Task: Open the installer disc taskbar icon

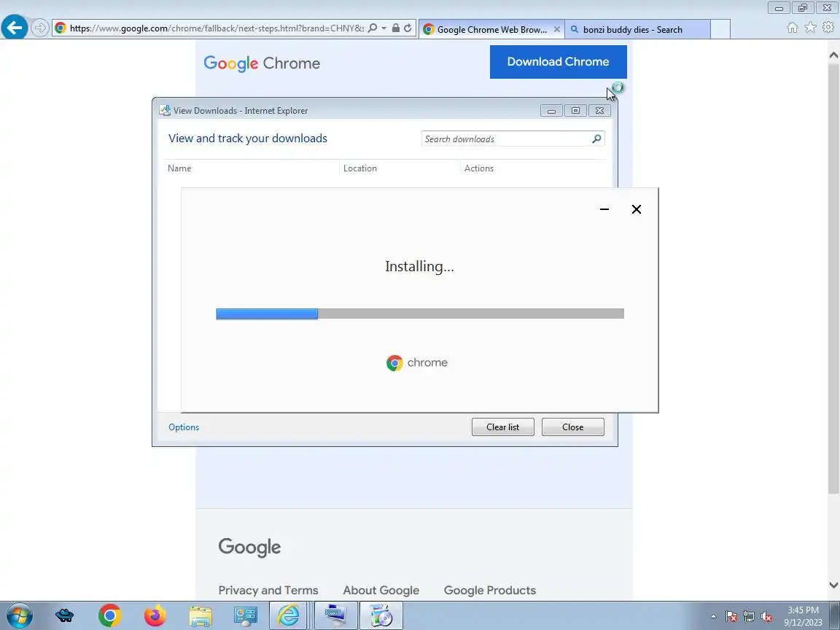Action: point(381,616)
